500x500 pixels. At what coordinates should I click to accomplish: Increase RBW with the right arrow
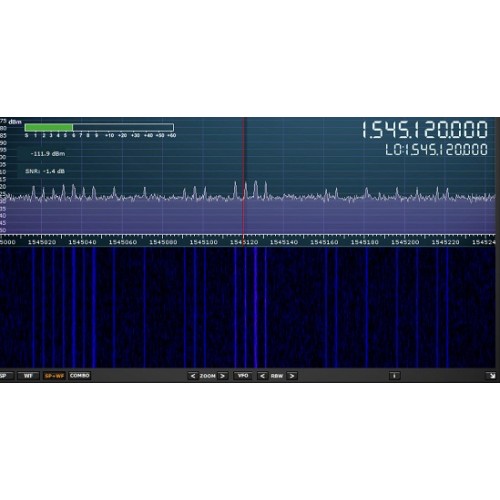click(x=292, y=376)
